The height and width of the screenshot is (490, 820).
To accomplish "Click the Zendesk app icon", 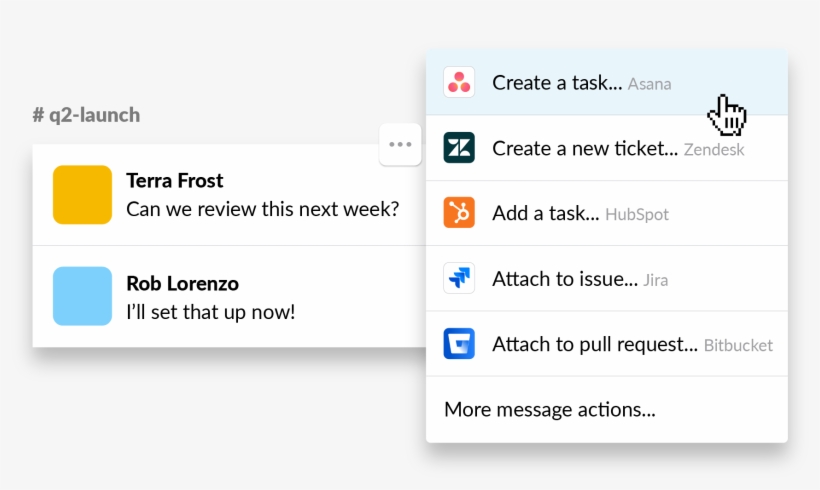I will point(459,147).
